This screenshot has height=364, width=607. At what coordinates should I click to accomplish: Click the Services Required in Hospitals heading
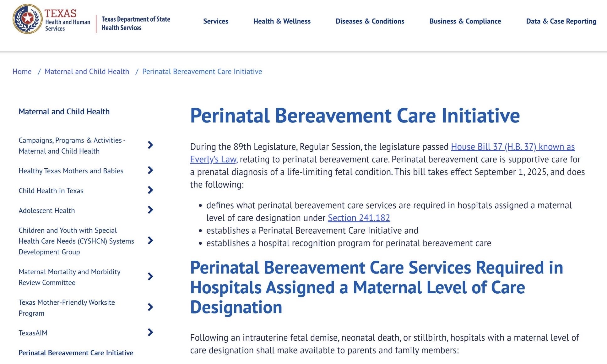(377, 287)
